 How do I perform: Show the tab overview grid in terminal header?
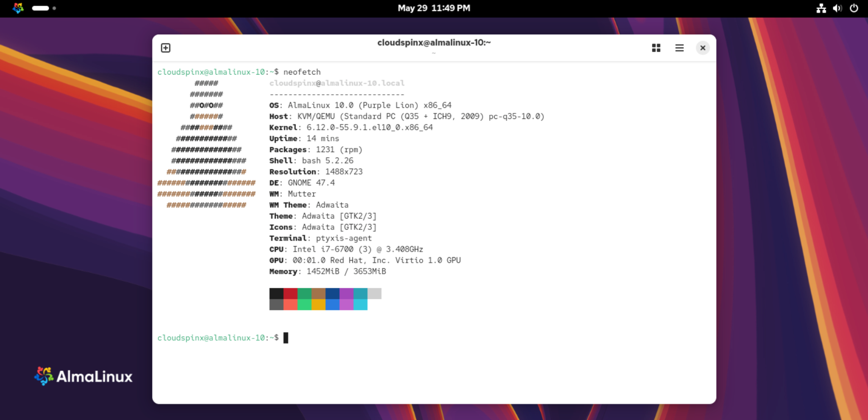656,48
